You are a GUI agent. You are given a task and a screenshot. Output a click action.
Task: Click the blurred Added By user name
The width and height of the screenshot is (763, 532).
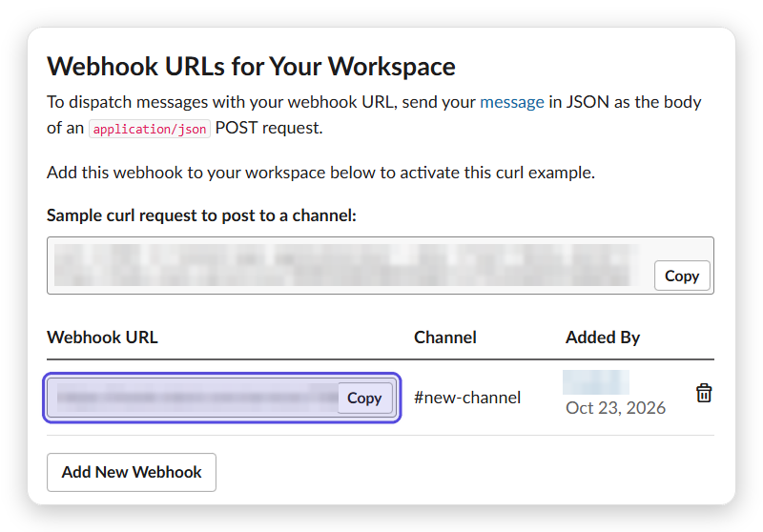595,382
